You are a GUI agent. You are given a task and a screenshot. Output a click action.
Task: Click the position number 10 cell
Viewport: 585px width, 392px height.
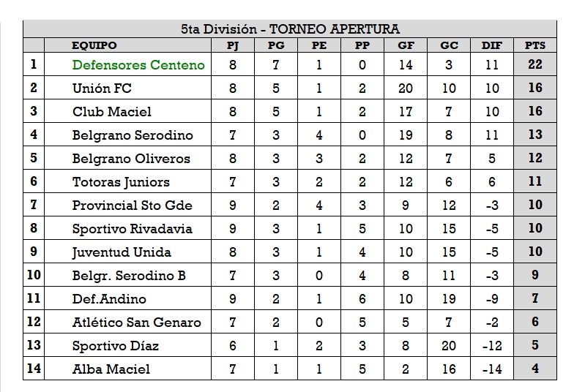pos(34,275)
